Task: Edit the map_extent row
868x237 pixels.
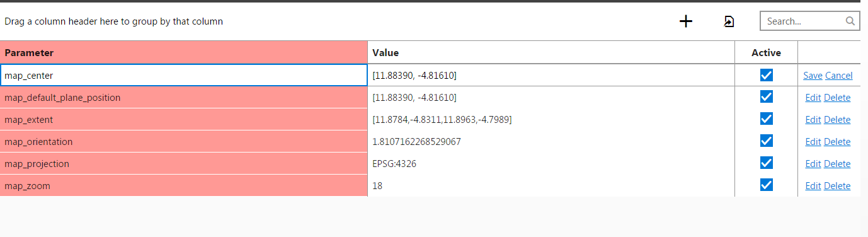Action: point(813,120)
